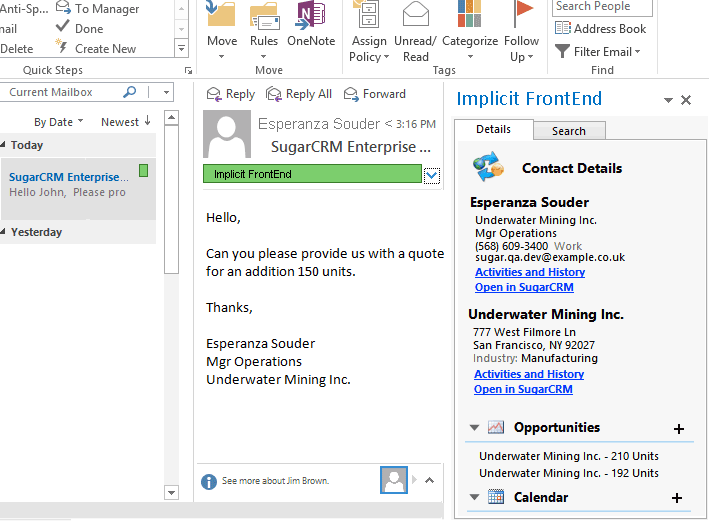Open Quick Steps dialog launcher
The image size is (709, 521).
point(188,71)
